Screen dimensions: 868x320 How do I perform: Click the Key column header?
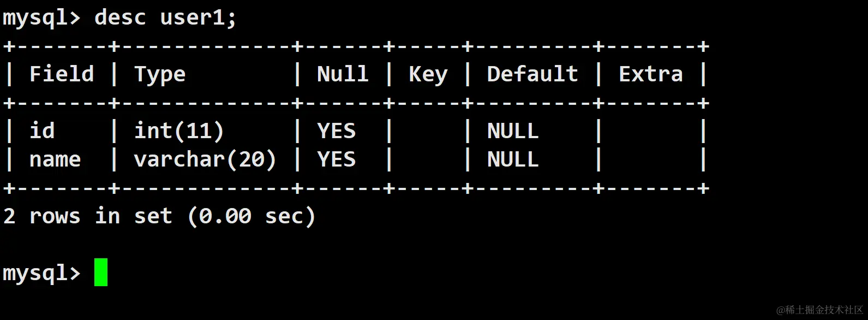pyautogui.click(x=428, y=74)
